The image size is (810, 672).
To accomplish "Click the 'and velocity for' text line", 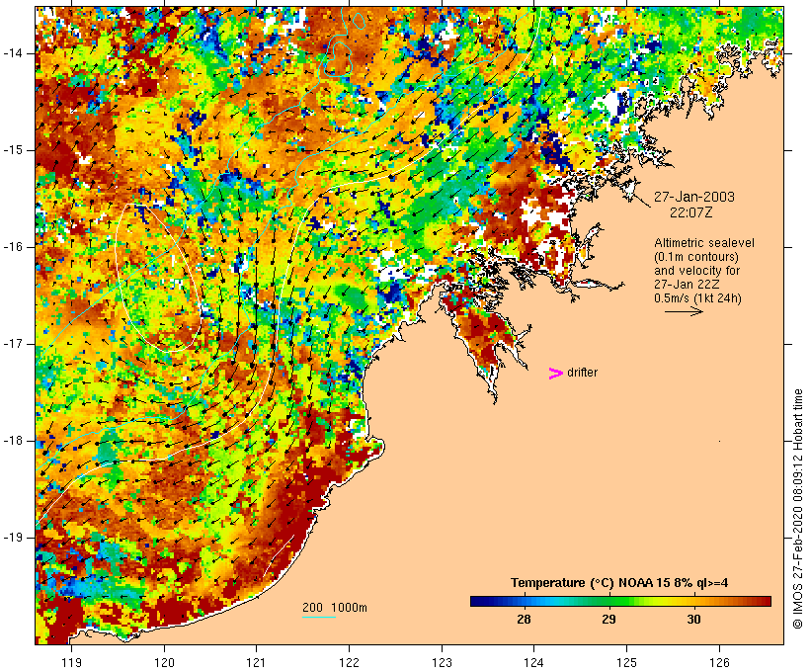I will [x=696, y=271].
